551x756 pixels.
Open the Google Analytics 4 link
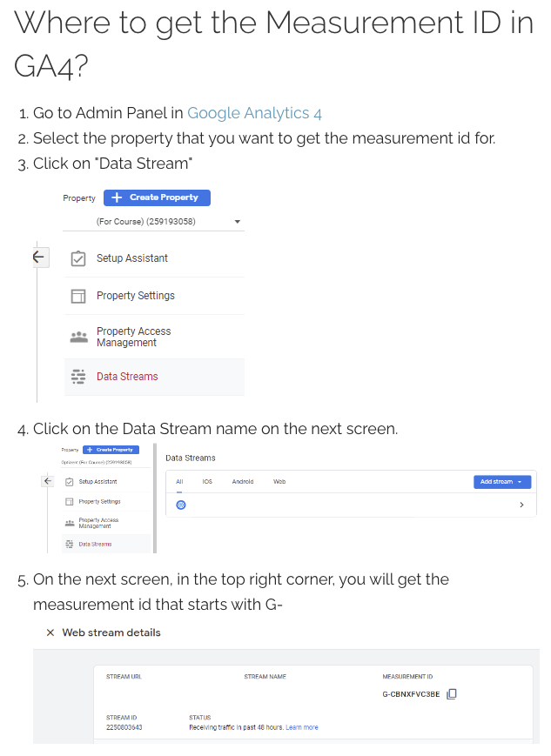pyautogui.click(x=254, y=113)
